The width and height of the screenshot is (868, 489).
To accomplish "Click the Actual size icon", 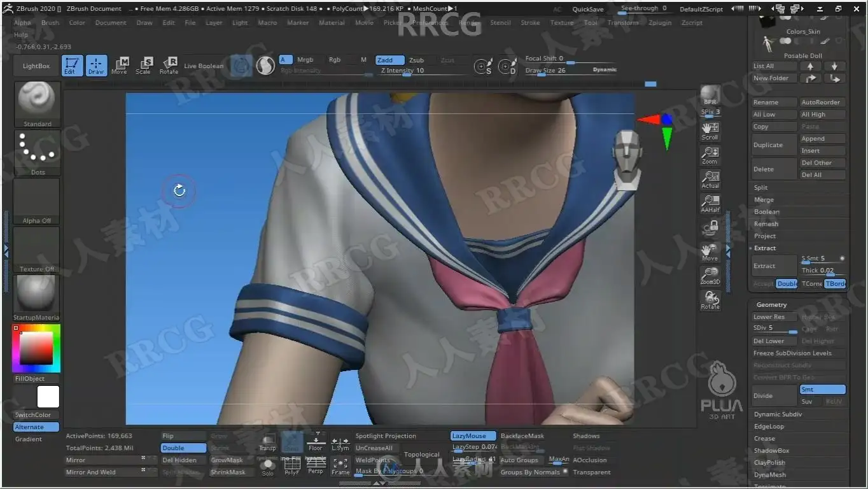I will (x=710, y=180).
